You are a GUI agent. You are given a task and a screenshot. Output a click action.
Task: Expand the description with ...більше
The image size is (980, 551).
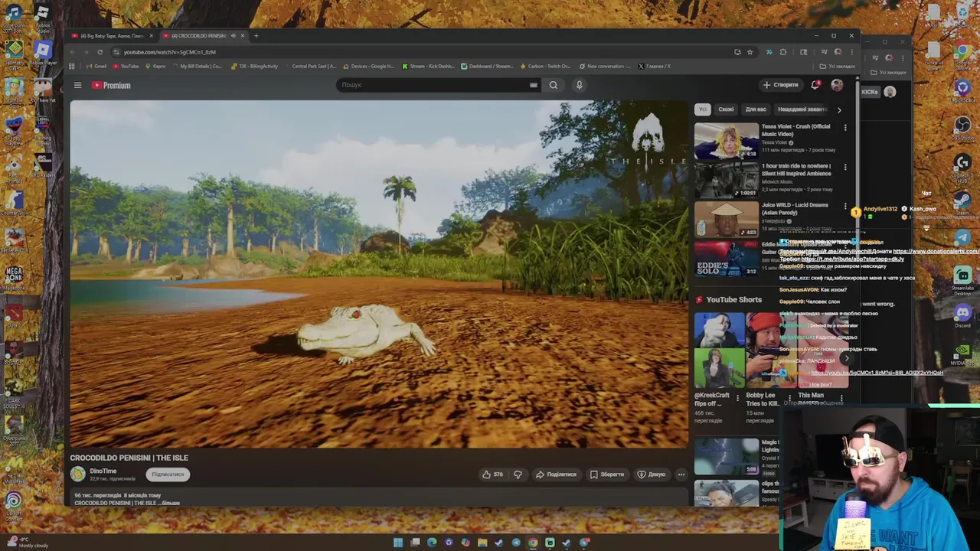[x=170, y=503]
